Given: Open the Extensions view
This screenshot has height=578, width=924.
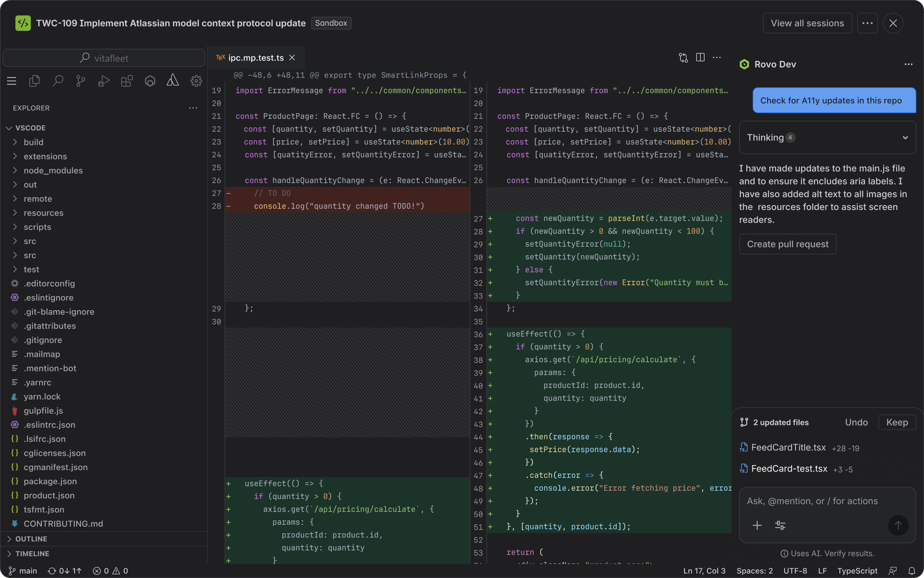Looking at the screenshot, I should click(127, 81).
